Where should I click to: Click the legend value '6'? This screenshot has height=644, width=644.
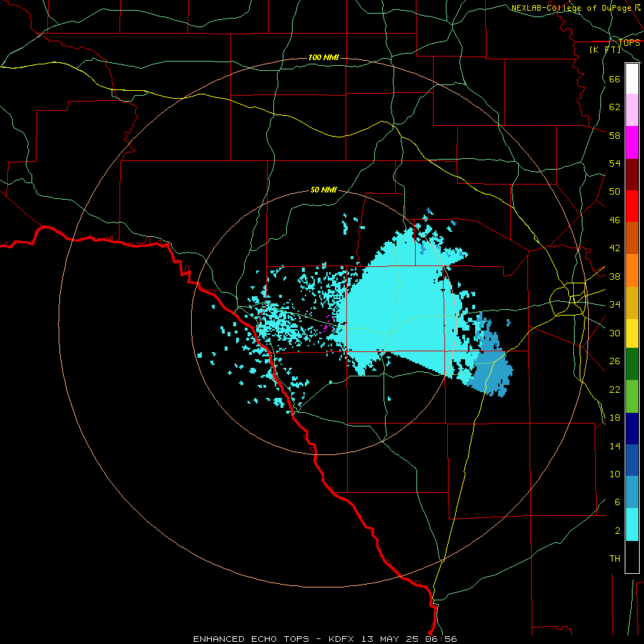click(x=617, y=502)
